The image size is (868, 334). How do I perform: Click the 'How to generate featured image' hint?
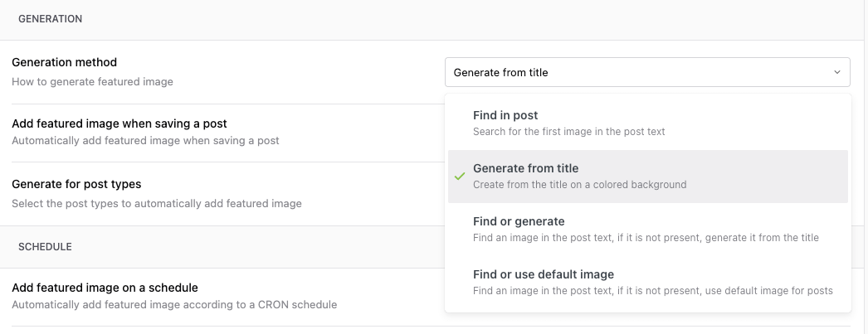point(92,82)
